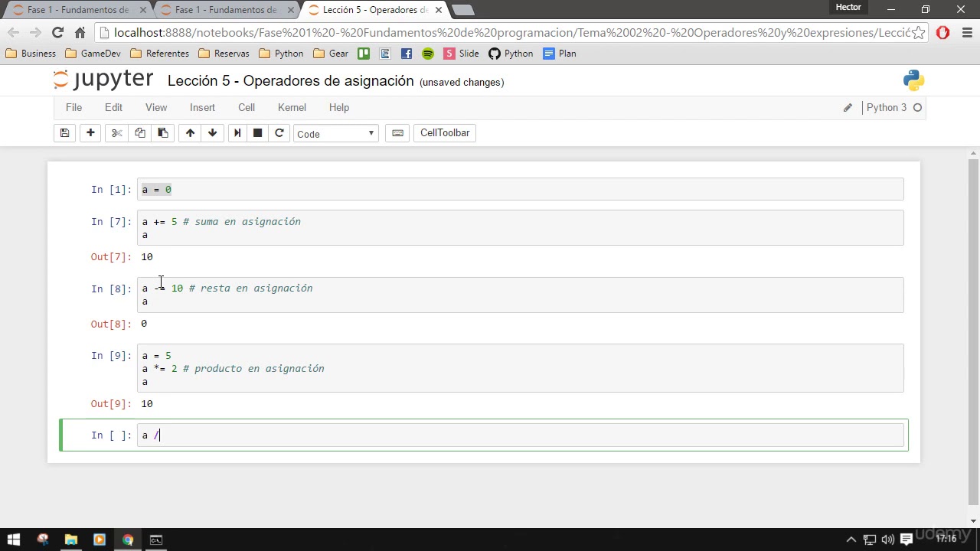Open the GameDev bookmarks folder
Image resolution: width=980 pixels, height=551 pixels.
tap(93, 54)
